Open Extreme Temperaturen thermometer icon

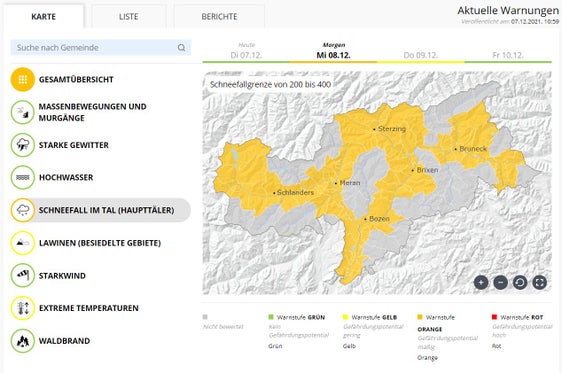tap(23, 308)
